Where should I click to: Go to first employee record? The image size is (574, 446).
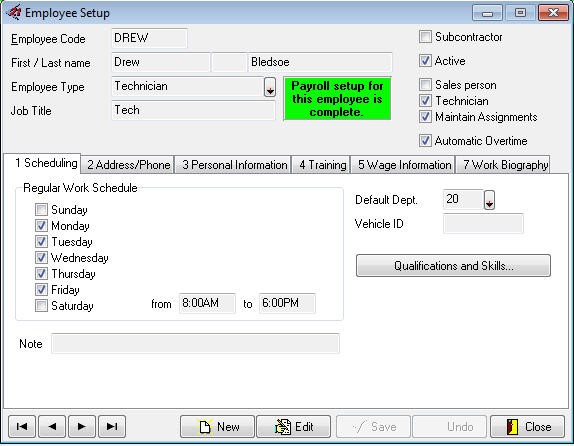point(22,427)
